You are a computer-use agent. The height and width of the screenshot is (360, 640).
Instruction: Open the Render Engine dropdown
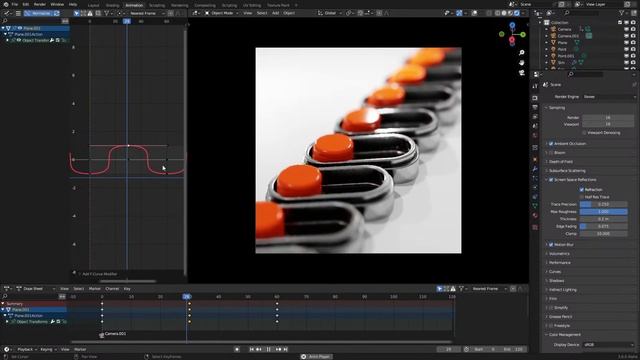(609, 97)
